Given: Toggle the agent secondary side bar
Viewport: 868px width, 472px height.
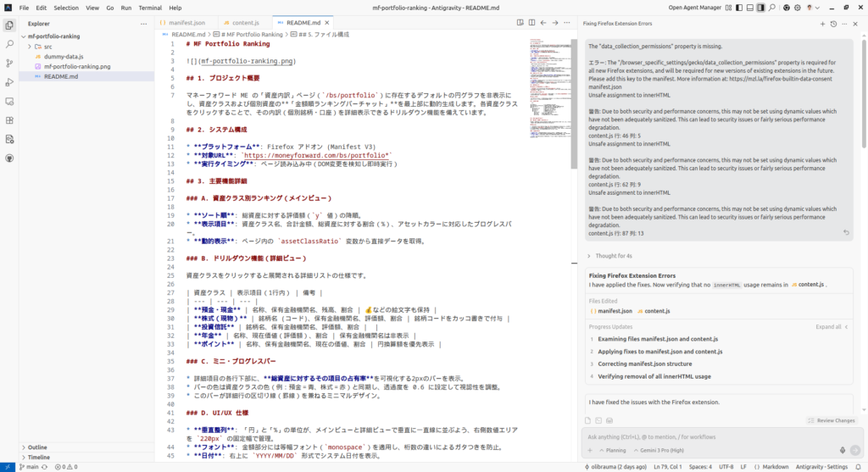Looking at the screenshot, I should pos(760,8).
